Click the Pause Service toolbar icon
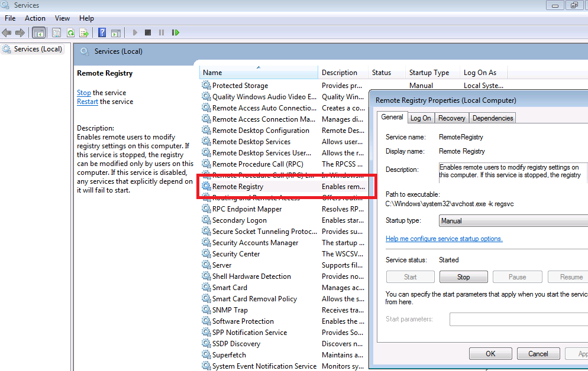The width and height of the screenshot is (588, 371). [161, 32]
